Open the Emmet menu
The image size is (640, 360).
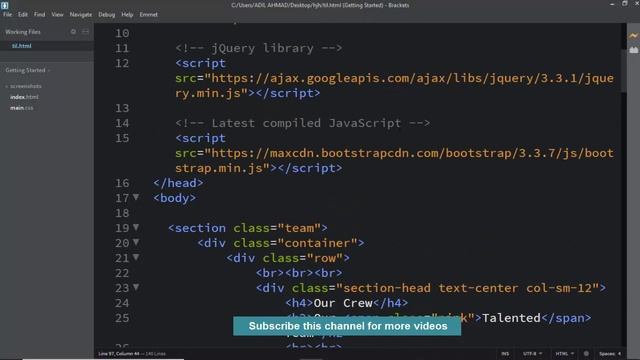pyautogui.click(x=148, y=14)
